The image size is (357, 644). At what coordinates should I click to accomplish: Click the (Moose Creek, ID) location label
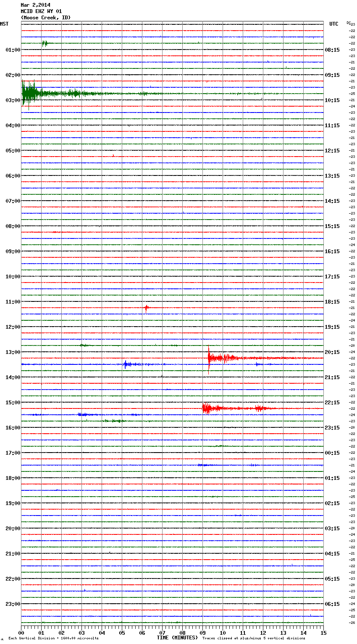(46, 18)
